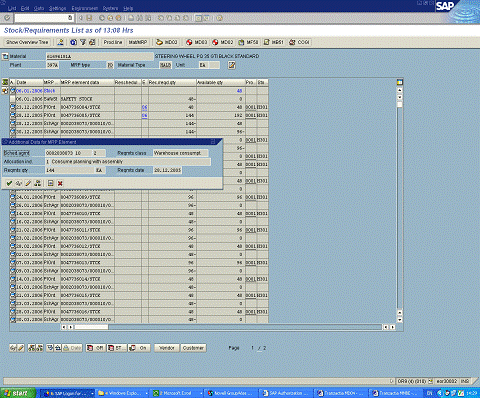480x398 pixels.
Task: Click the Vendor button at the bottom
Action: coord(167,348)
